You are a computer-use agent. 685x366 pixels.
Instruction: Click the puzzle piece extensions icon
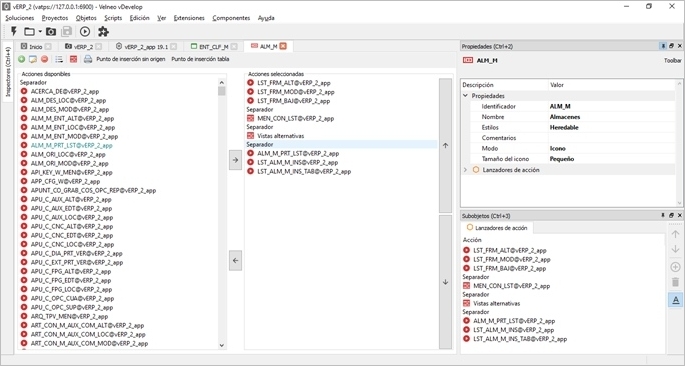tap(103, 31)
